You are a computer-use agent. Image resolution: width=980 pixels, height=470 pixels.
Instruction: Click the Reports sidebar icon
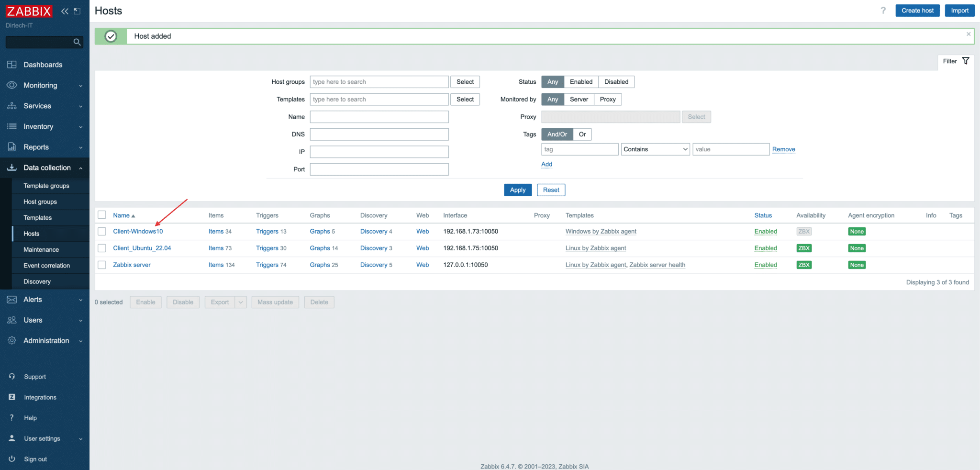12,147
